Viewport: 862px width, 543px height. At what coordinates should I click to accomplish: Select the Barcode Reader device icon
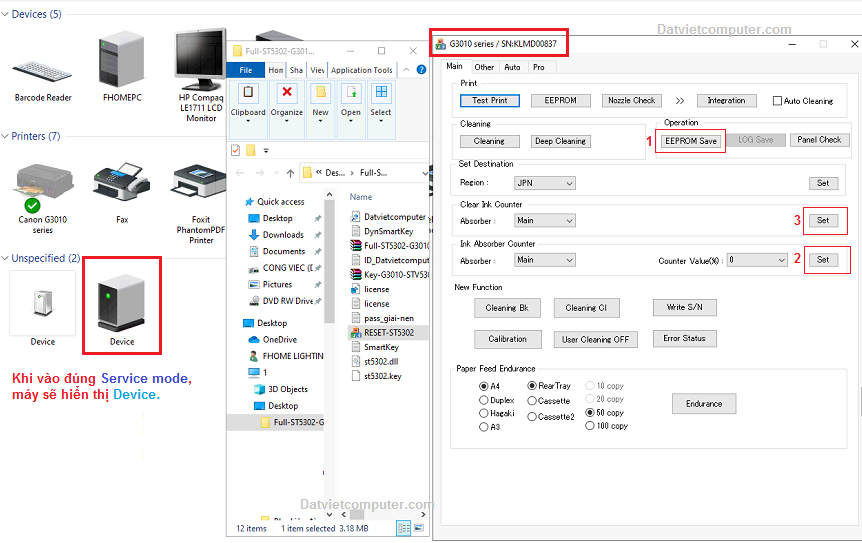point(42,71)
